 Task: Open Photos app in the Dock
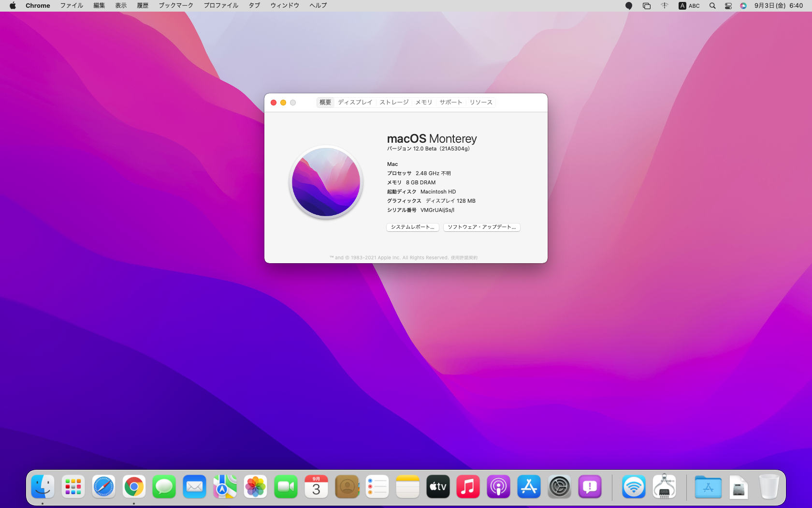tap(256, 487)
